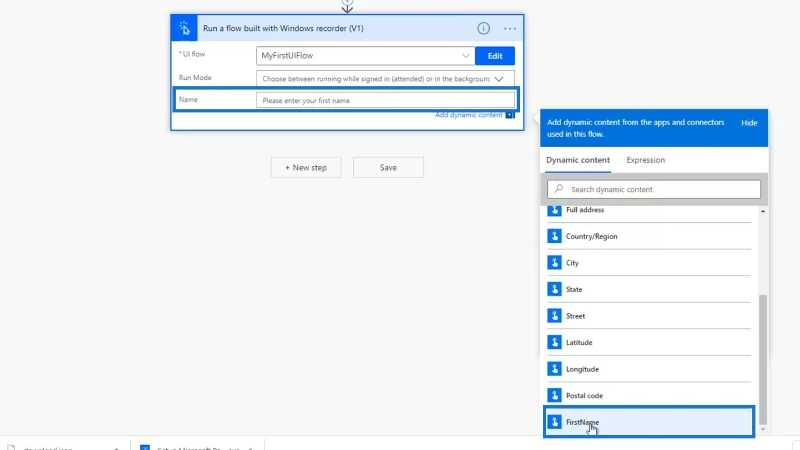Viewport: 800px width, 450px height.
Task: Click the + New step button
Action: coord(306,167)
